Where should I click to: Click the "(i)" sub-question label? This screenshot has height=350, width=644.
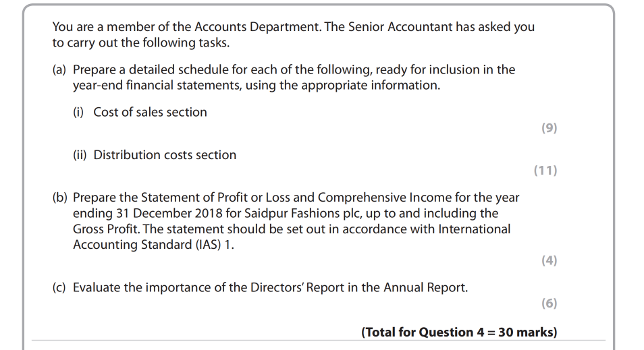pos(79,112)
